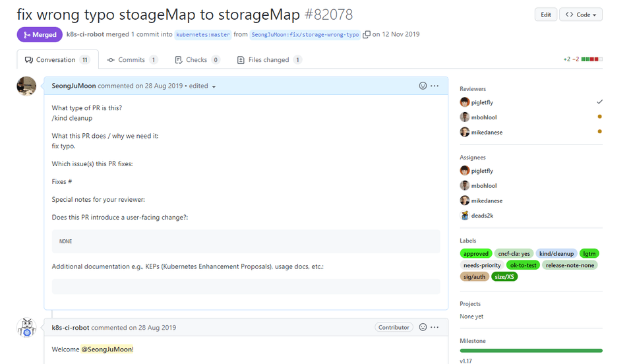
Task: Copy branch name with the clipboard icon
Action: click(366, 35)
